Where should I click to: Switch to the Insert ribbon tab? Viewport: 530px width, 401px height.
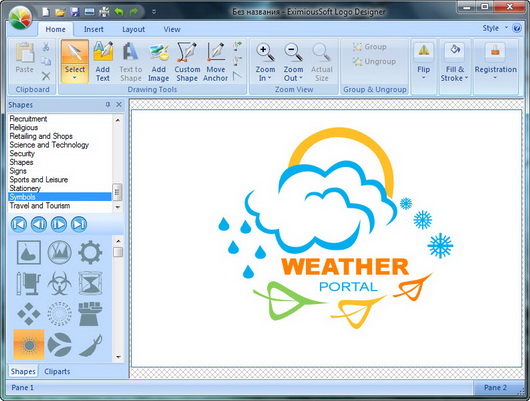click(x=94, y=29)
